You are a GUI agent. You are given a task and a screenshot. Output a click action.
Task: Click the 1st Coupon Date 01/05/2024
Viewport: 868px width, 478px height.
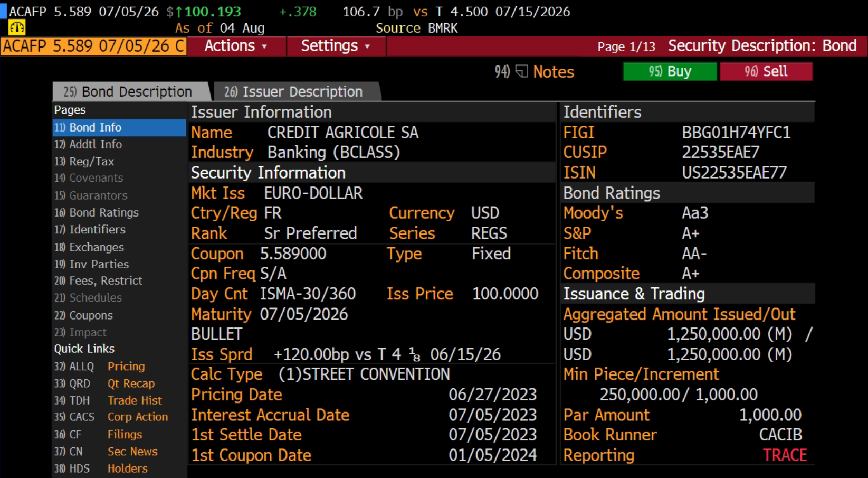493,455
